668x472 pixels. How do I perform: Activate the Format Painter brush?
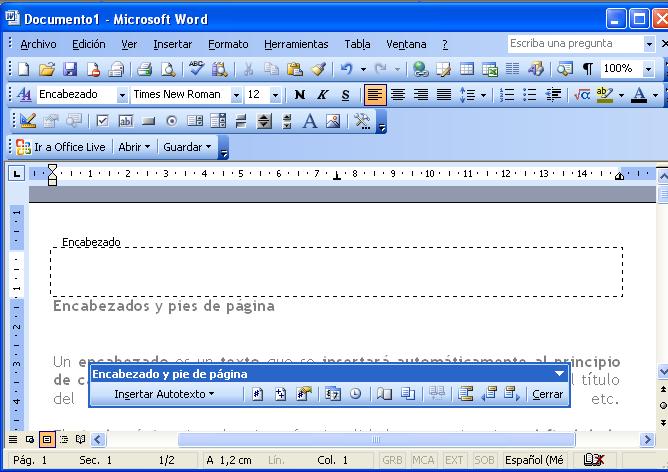318,69
